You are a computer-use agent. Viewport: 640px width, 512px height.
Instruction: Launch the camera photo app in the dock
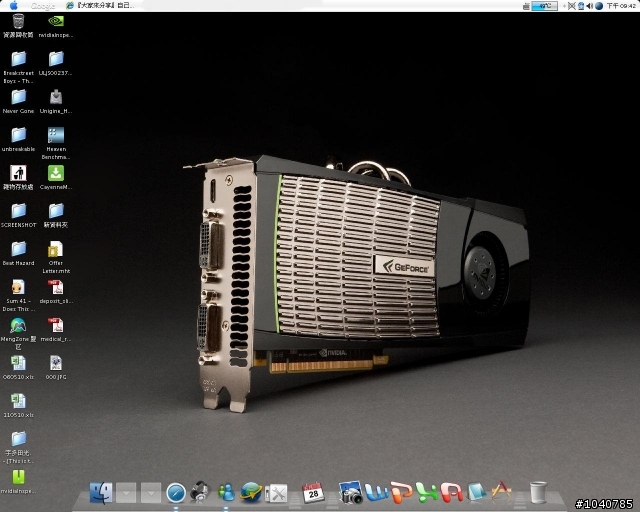(x=350, y=492)
